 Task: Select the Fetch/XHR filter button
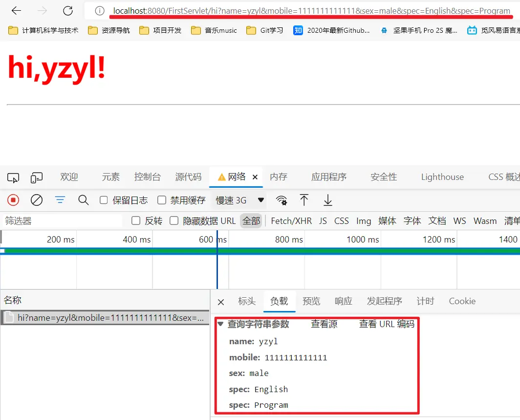pyautogui.click(x=291, y=221)
